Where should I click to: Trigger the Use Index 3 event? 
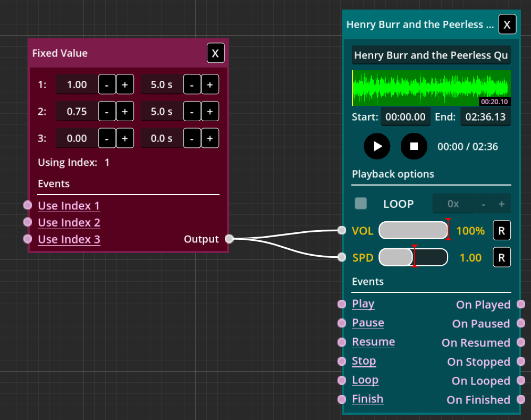(69, 239)
